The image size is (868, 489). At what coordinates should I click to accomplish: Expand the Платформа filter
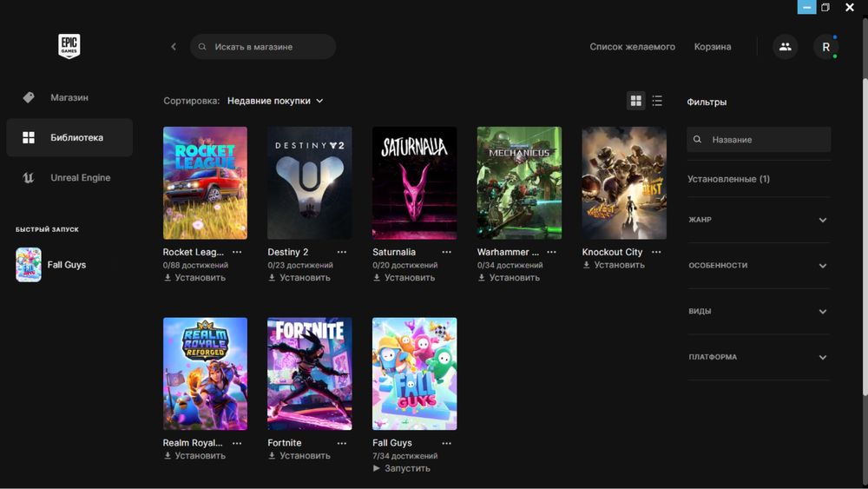[759, 357]
